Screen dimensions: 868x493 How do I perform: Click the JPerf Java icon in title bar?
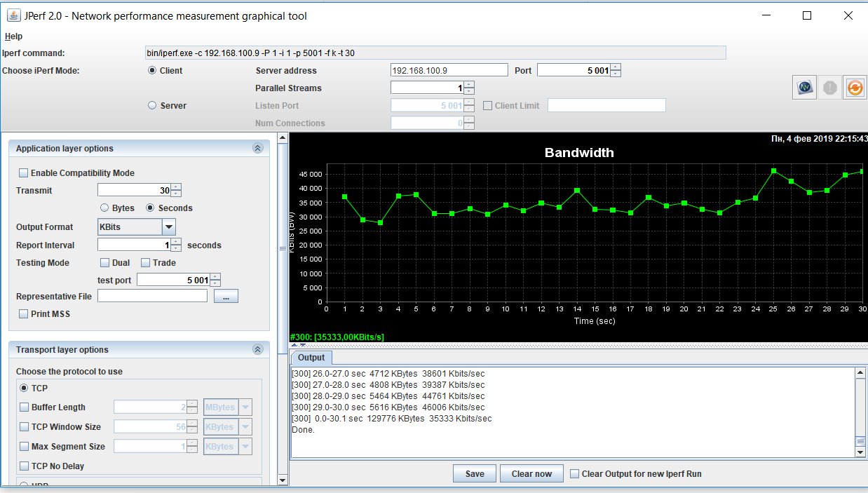pyautogui.click(x=13, y=15)
